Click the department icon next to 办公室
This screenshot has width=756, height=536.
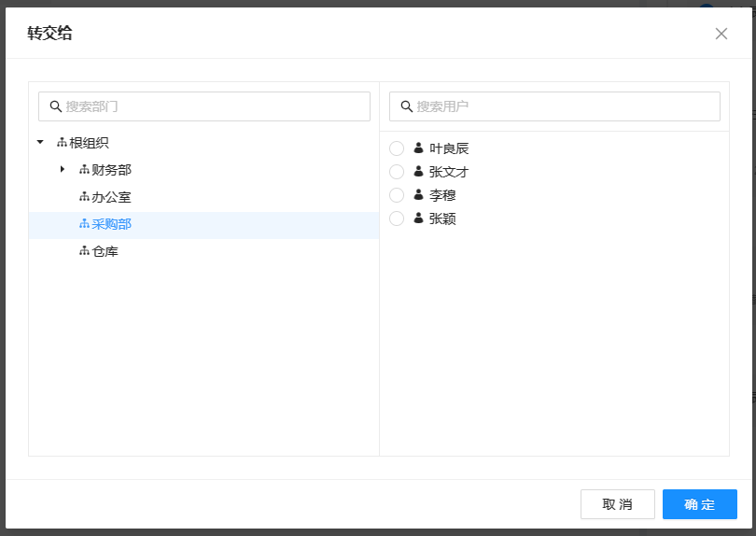pos(84,197)
